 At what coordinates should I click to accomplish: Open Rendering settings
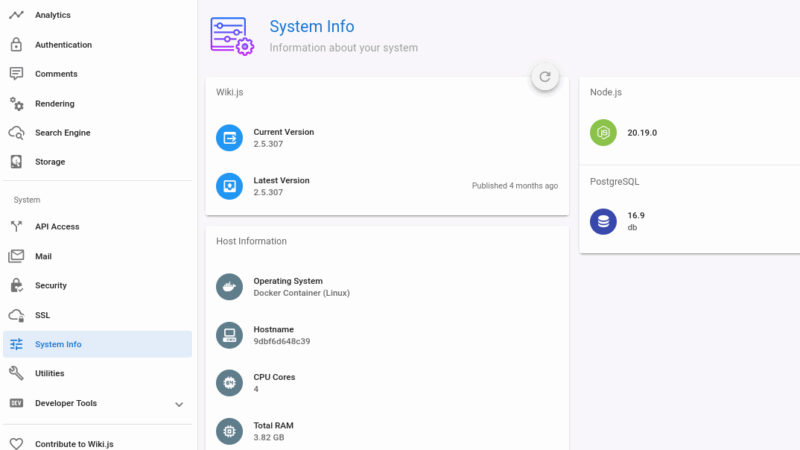coord(97,104)
